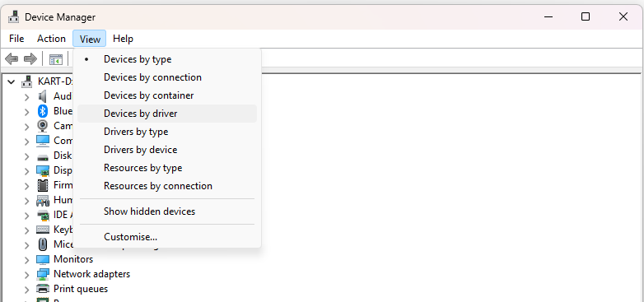The image size is (644, 302).
Task: Click the Forward arrow toolbar icon
Action: point(30,59)
